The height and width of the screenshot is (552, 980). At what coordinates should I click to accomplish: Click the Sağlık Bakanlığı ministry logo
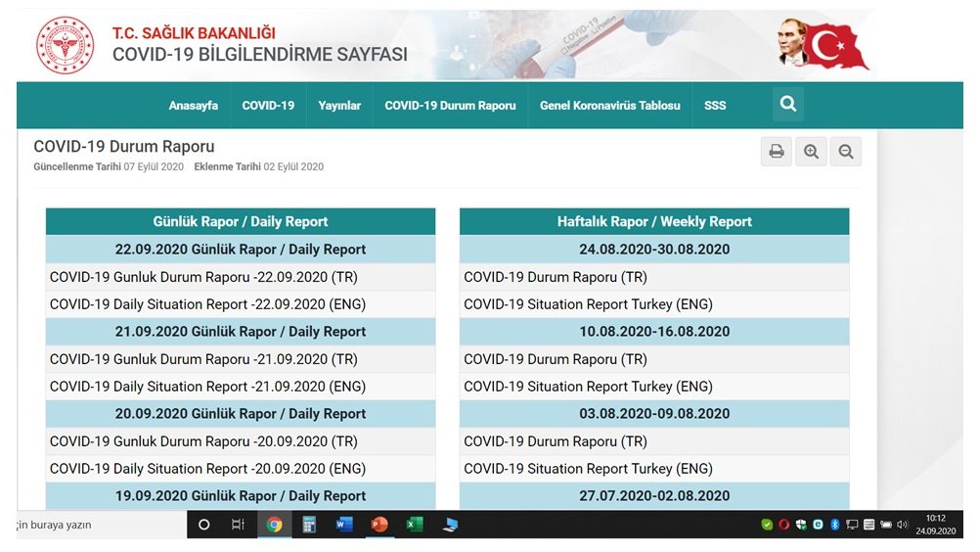65,45
